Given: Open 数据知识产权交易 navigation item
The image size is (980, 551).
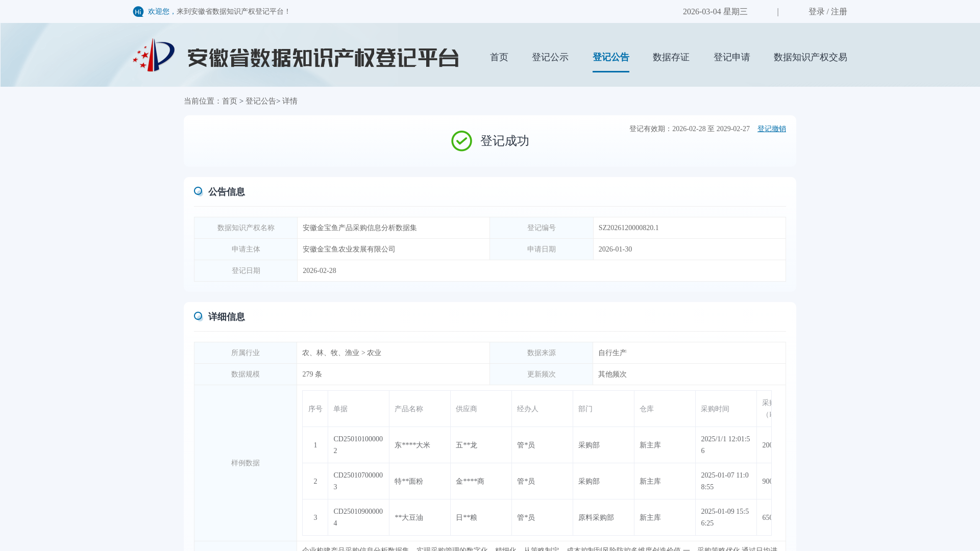Looking at the screenshot, I should coord(811,57).
